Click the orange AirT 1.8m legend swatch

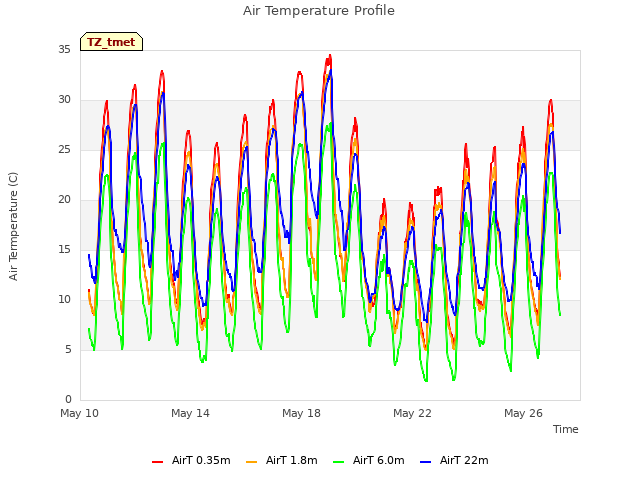(251, 462)
